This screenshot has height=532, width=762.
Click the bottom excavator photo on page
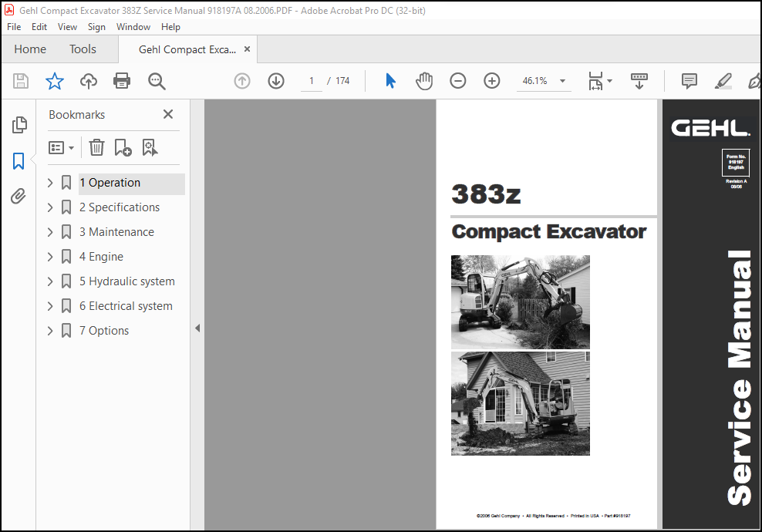coord(521,403)
